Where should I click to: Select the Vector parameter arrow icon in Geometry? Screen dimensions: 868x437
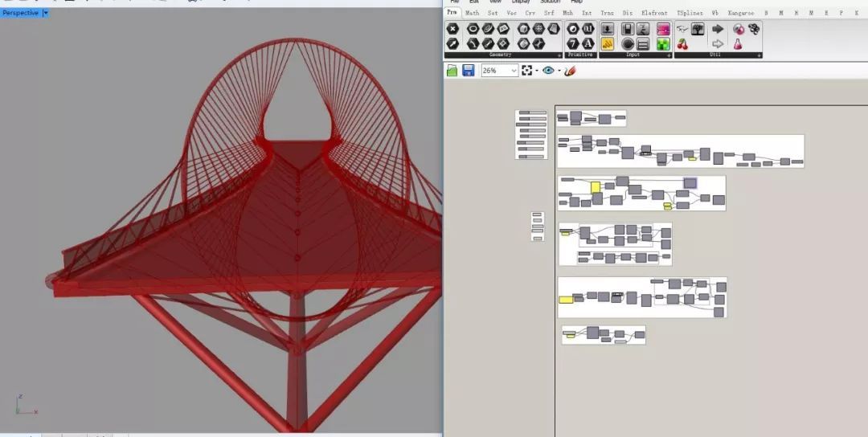(452, 43)
